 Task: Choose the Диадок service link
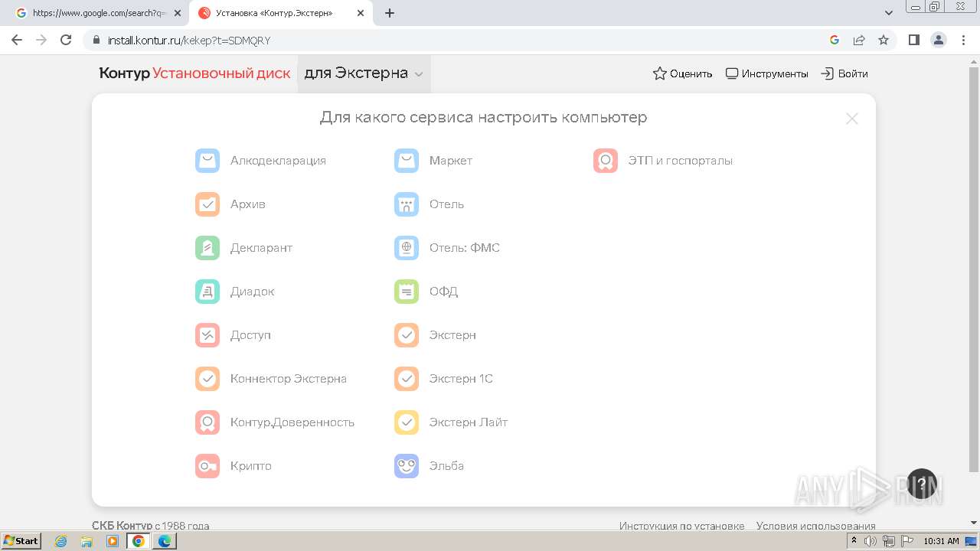tap(252, 292)
